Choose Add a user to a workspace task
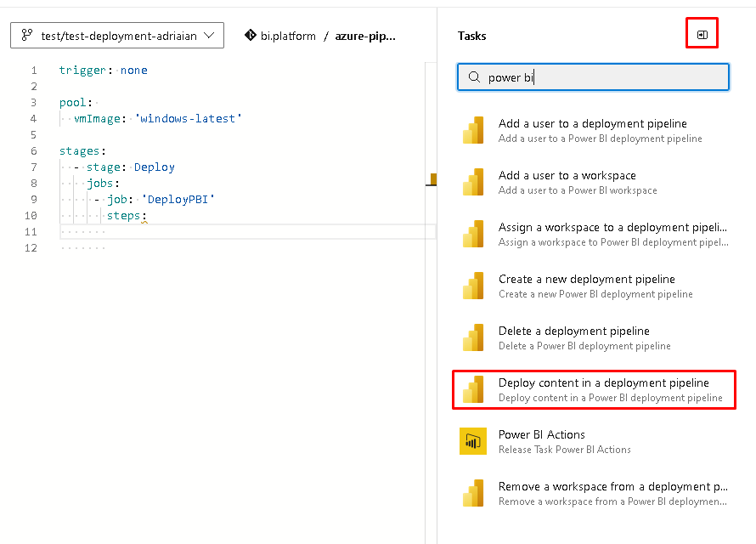 [x=567, y=175]
